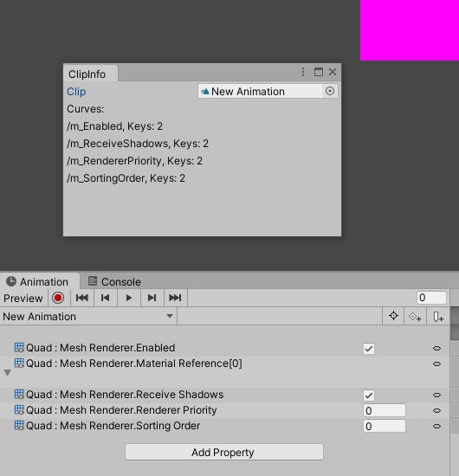Screen dimensions: 459x476
Task: Open the New Animation clip dropdown
Action: 88,316
